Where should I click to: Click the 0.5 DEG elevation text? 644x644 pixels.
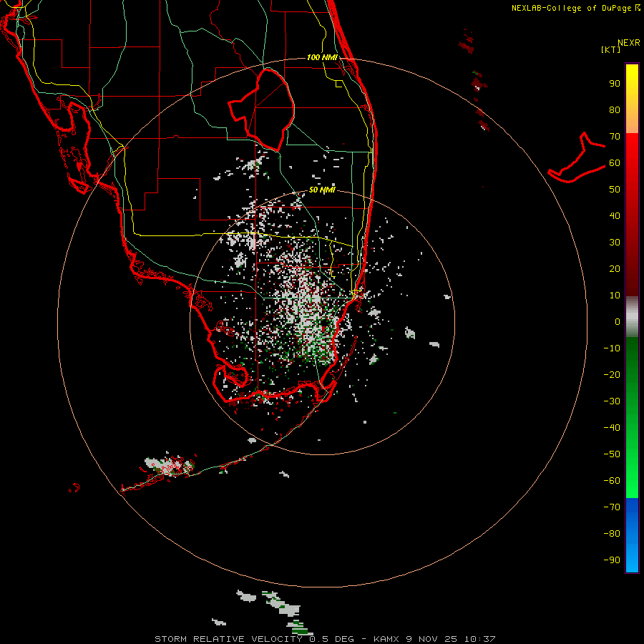pos(331,639)
